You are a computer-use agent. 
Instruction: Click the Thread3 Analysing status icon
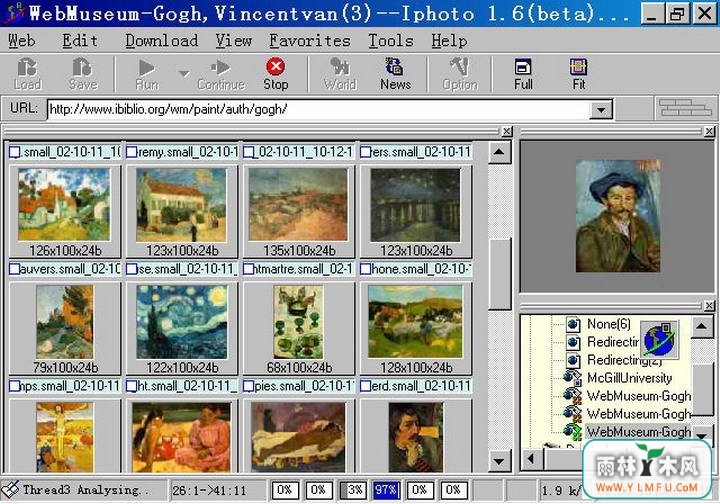[10, 490]
